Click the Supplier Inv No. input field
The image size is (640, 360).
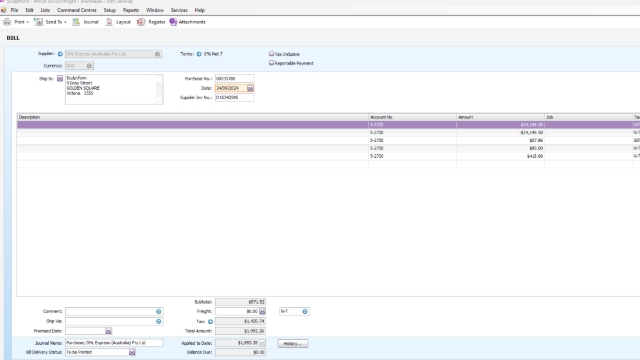point(234,98)
